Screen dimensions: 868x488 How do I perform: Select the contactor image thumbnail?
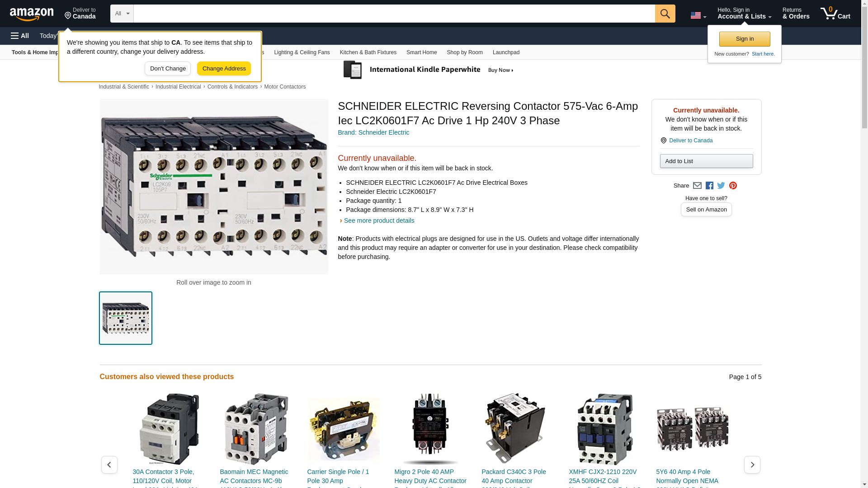point(126,318)
